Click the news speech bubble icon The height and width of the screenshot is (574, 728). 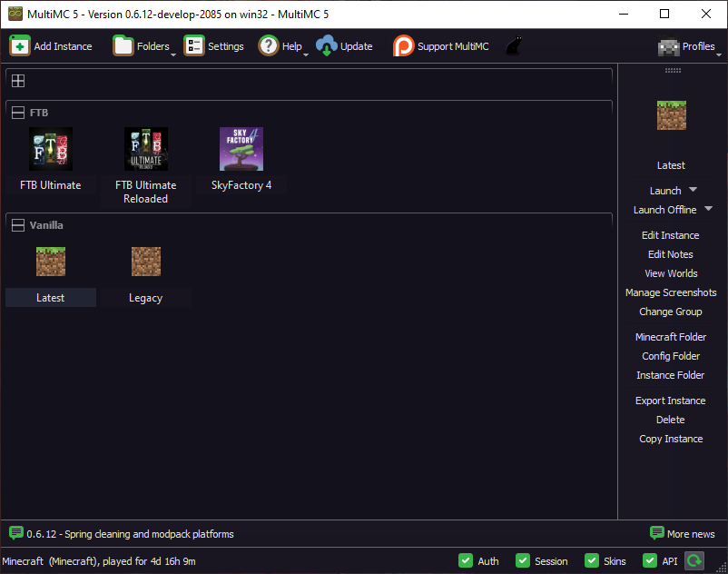16,532
